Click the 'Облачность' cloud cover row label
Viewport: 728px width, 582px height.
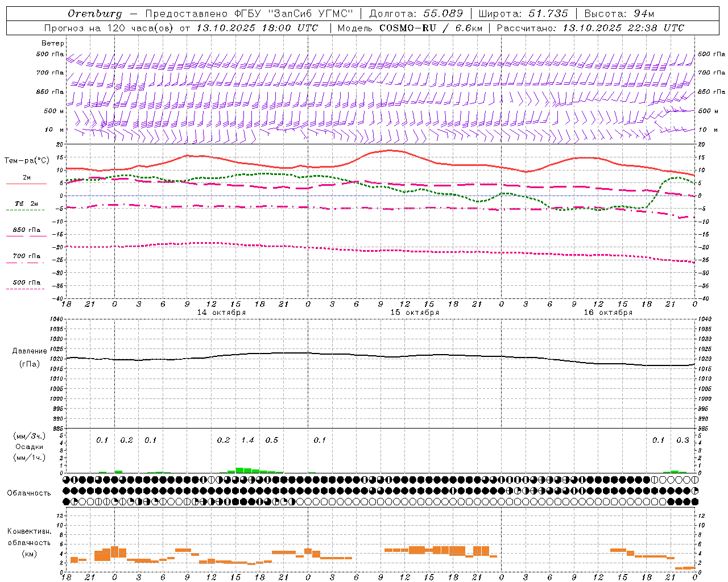(x=29, y=493)
